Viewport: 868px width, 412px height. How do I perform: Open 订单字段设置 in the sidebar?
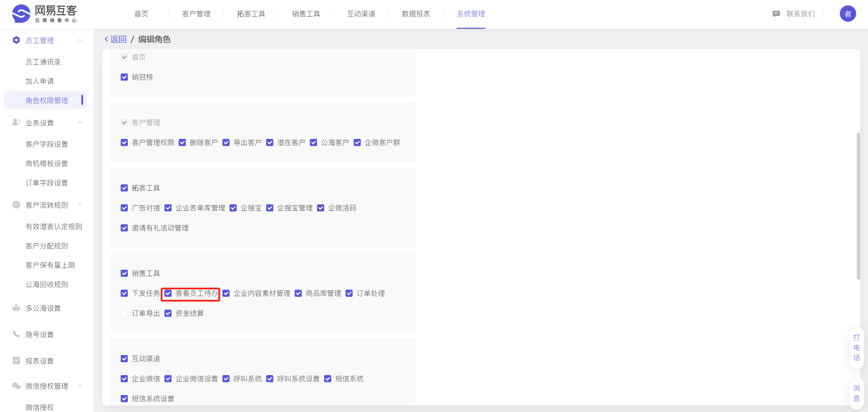tap(47, 183)
